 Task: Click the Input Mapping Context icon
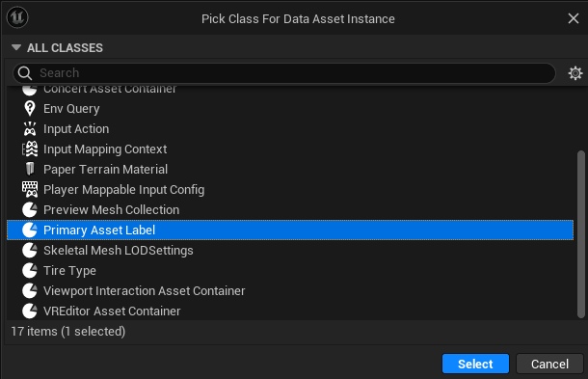(x=30, y=149)
